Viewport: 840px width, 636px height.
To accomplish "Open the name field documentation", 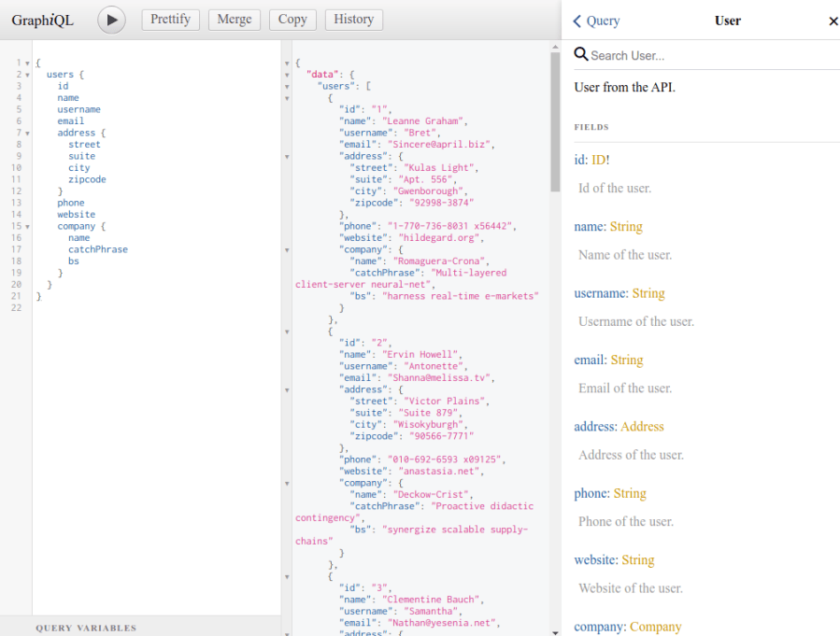I will click(x=589, y=226).
